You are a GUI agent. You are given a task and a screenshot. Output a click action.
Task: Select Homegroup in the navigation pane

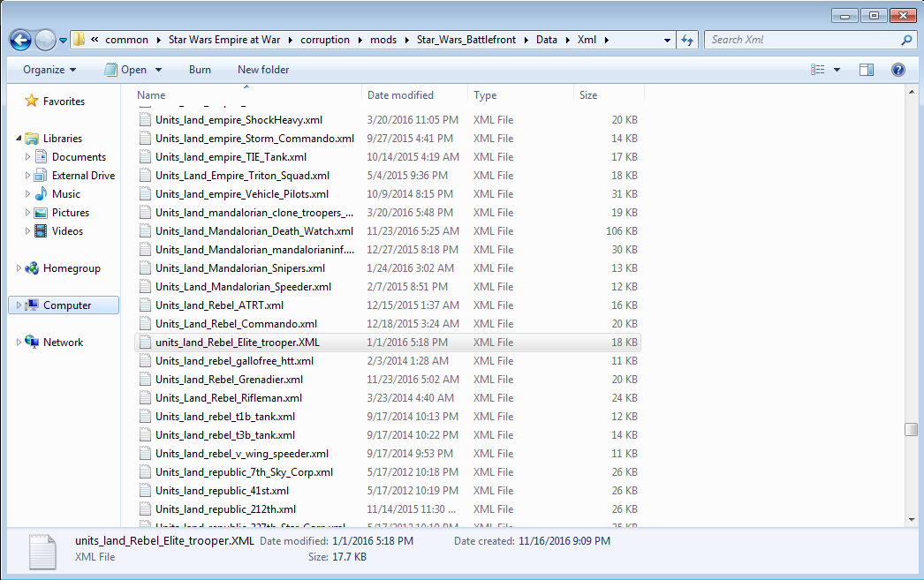(x=72, y=268)
